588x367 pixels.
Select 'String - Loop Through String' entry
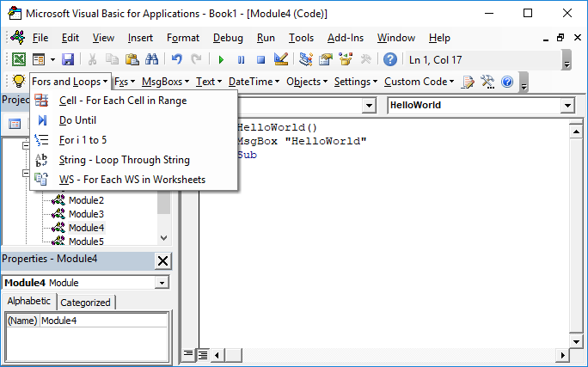pyautogui.click(x=124, y=160)
